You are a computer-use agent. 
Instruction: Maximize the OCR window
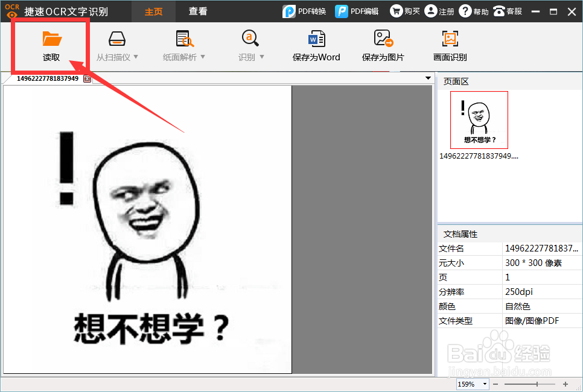click(553, 11)
